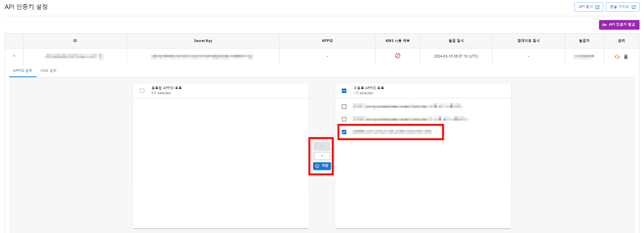Click the KMS 사용 여부 column header
Screen dimensions: 644x233
click(398, 41)
